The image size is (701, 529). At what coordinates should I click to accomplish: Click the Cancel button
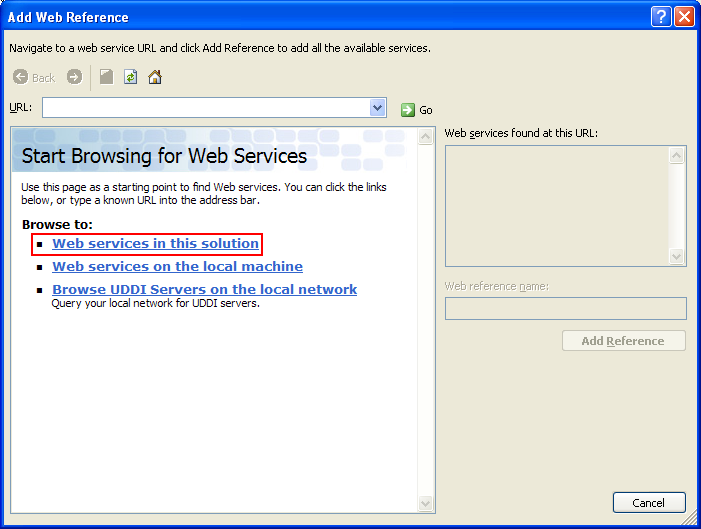coord(649,503)
